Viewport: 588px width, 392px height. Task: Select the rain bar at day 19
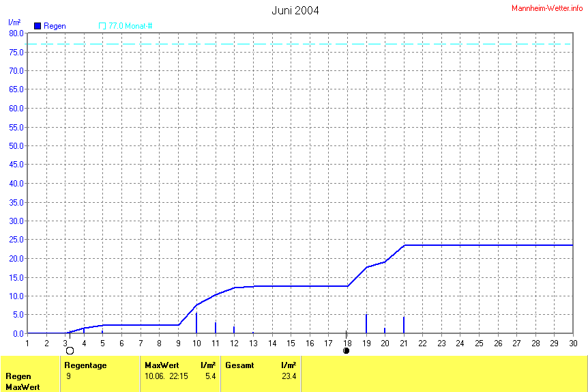point(366,324)
